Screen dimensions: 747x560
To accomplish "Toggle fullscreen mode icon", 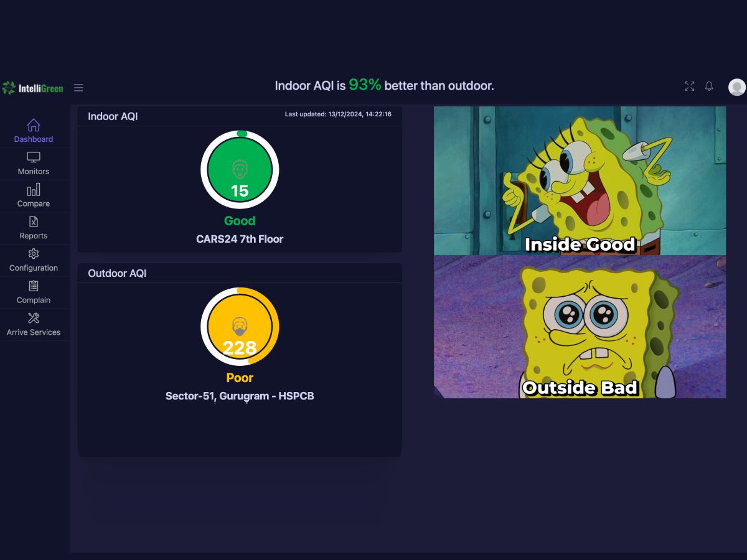I will click(689, 86).
